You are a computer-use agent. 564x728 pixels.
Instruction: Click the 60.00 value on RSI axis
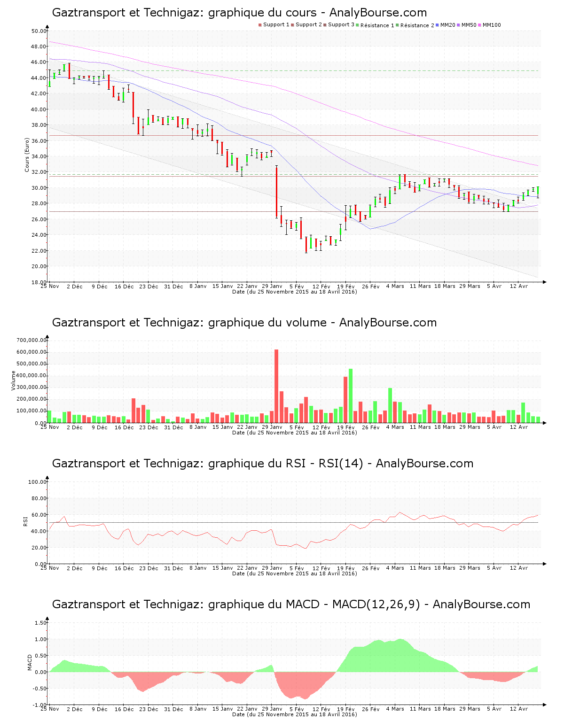[39, 515]
